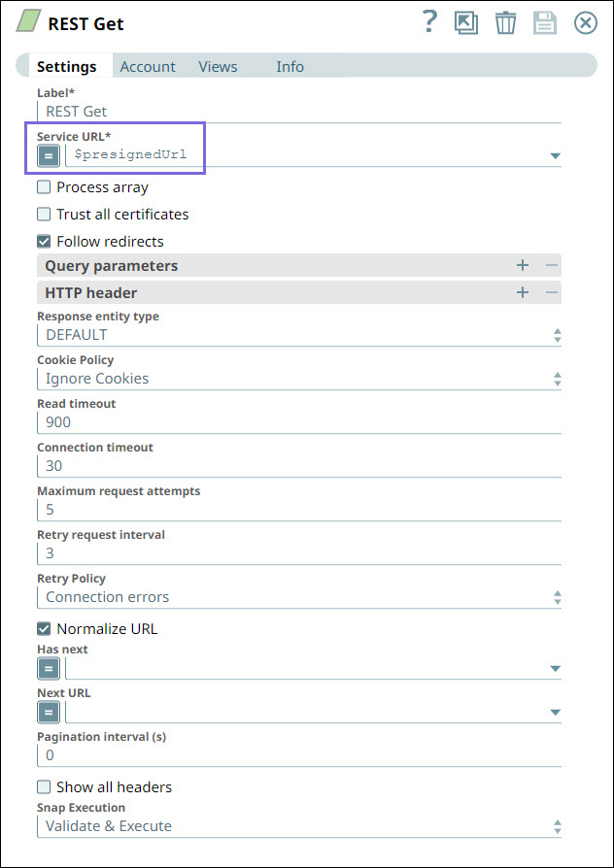Toggle expression button for Service URL
The width and height of the screenshot is (614, 868).
pos(49,155)
